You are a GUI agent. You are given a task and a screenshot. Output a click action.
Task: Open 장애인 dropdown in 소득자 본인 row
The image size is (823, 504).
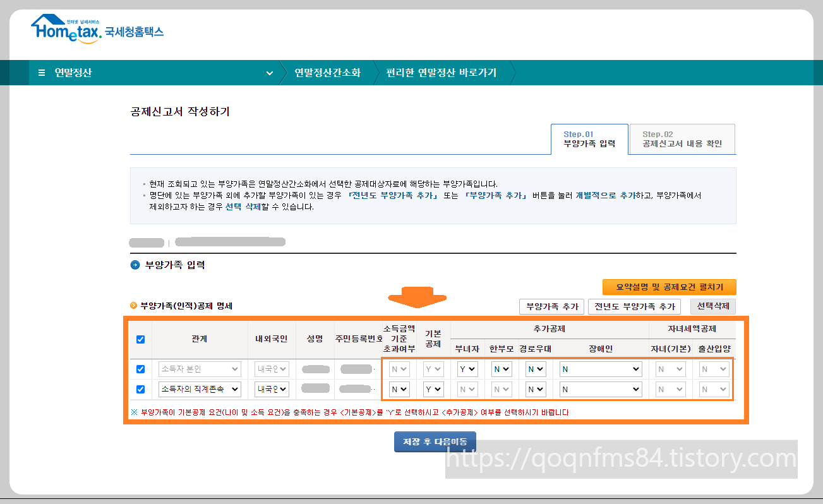point(601,369)
